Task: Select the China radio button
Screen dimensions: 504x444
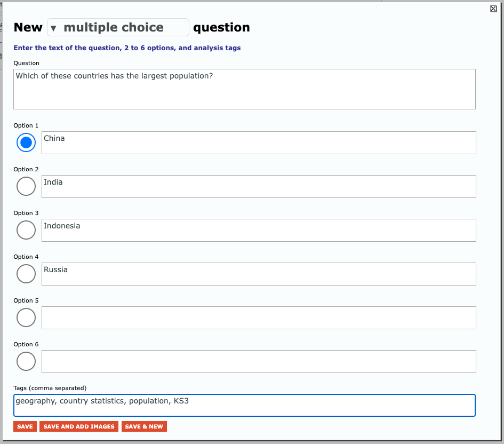Action: coord(26,142)
